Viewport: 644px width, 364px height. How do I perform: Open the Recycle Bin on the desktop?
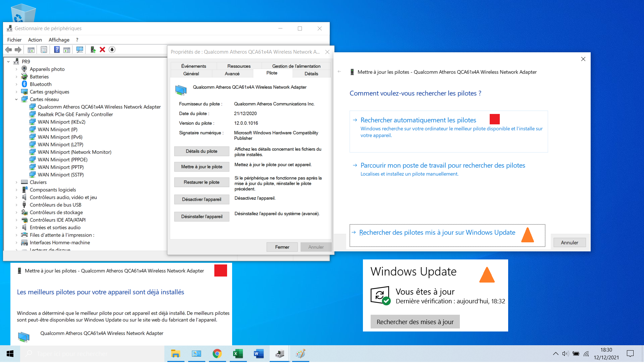click(23, 13)
